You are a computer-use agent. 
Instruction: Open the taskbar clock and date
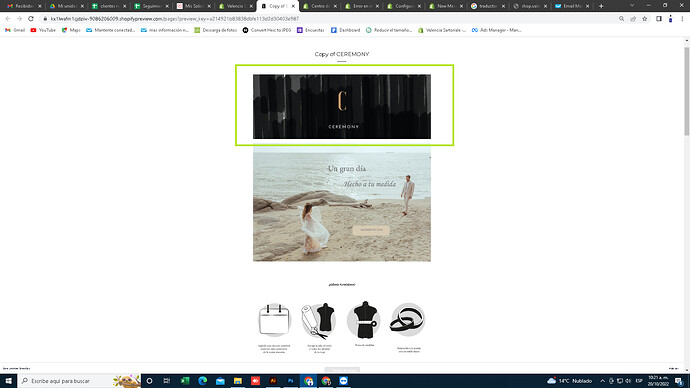tap(657, 381)
